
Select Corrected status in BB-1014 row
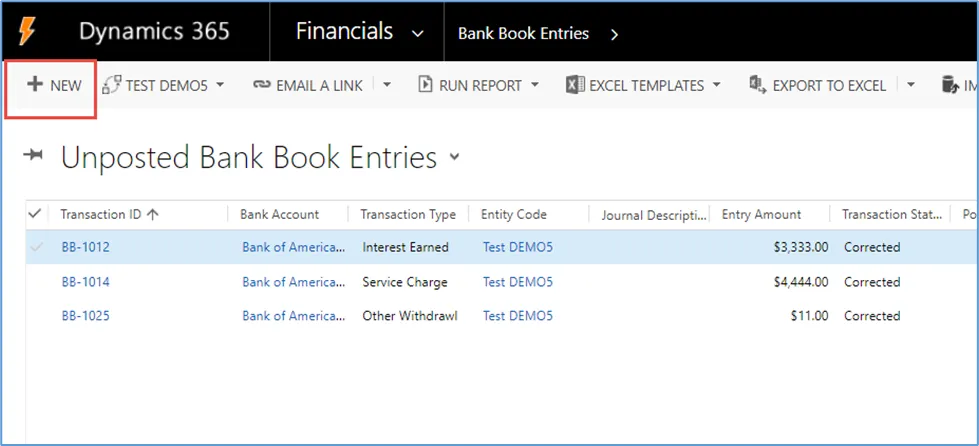(x=872, y=282)
